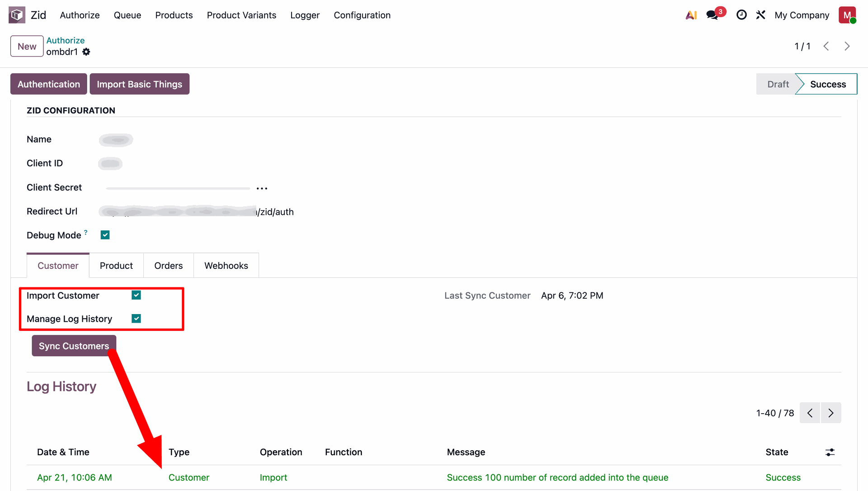Switch to the Customer tab
This screenshot has height=491, width=868.
click(58, 266)
